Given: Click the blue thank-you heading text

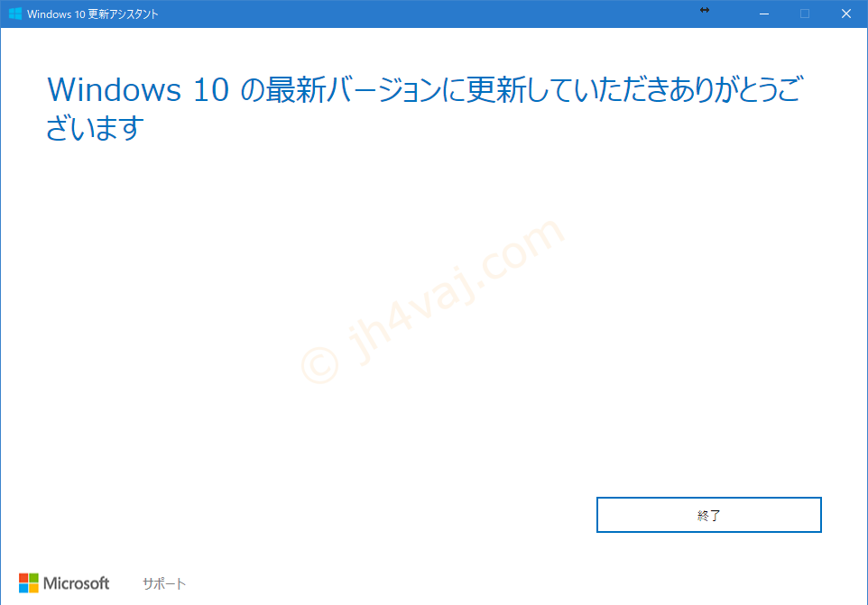Looking at the screenshot, I should 424,108.
